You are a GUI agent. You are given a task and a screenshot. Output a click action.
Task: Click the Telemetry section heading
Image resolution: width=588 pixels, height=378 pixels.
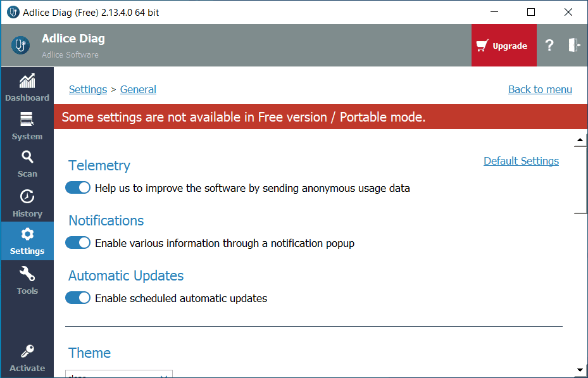click(99, 165)
